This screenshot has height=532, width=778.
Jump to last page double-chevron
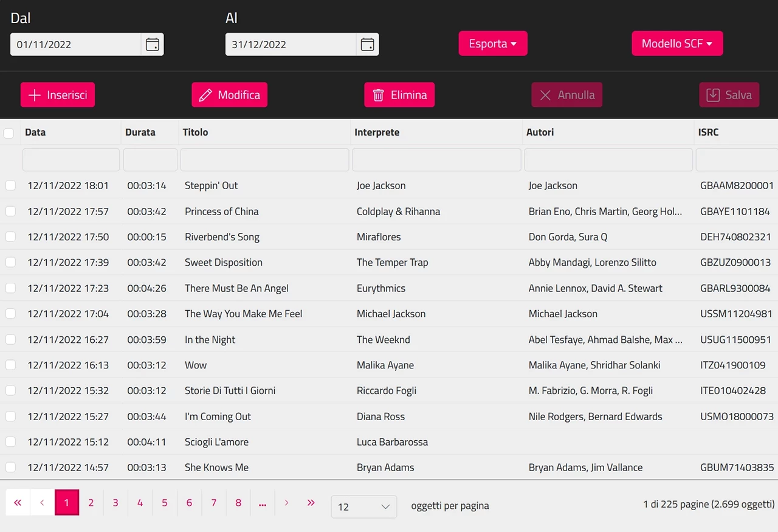pyautogui.click(x=311, y=503)
